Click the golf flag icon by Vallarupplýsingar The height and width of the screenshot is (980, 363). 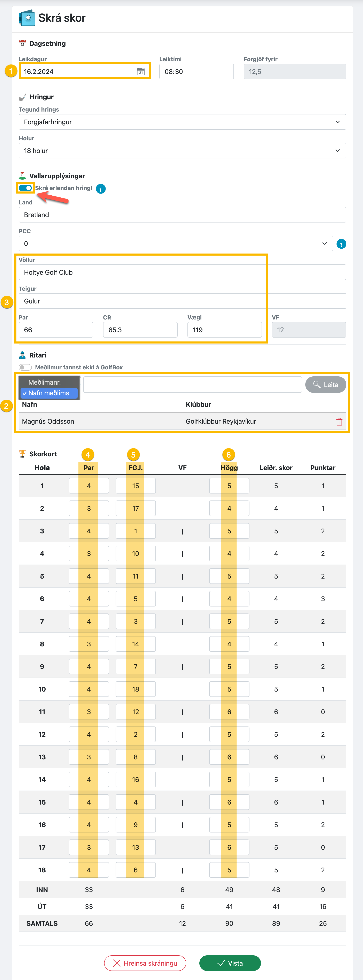[22, 176]
